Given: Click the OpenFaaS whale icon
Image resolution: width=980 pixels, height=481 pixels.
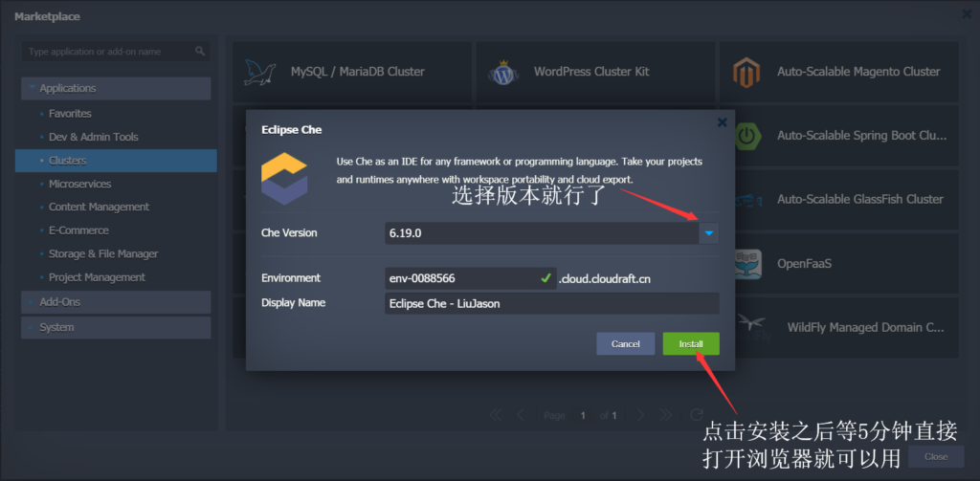Looking at the screenshot, I should pos(747,264).
